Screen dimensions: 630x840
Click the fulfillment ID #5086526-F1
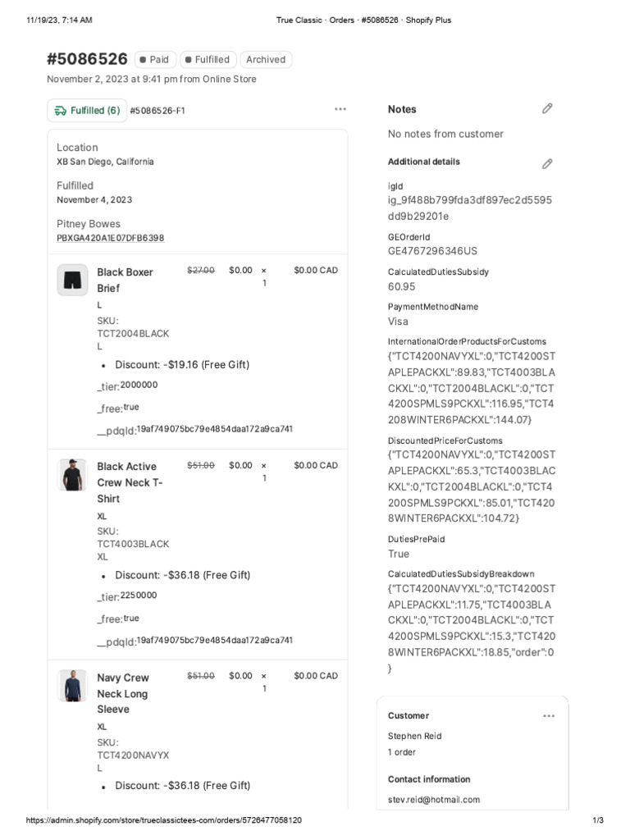[x=157, y=111]
